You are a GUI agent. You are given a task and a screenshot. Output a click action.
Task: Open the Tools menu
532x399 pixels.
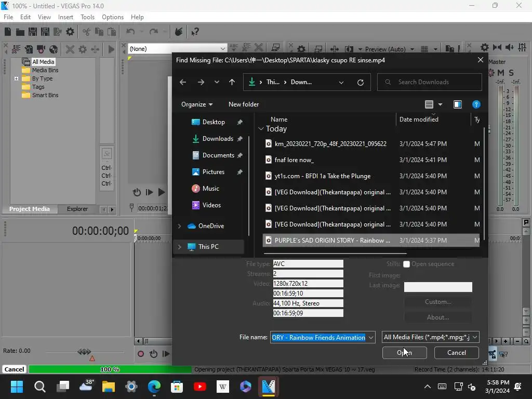click(87, 17)
